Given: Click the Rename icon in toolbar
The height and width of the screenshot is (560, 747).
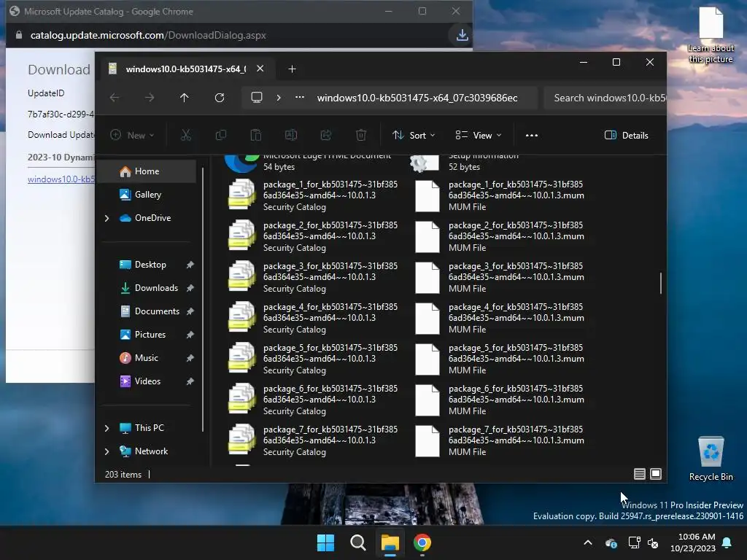Looking at the screenshot, I should 291,135.
